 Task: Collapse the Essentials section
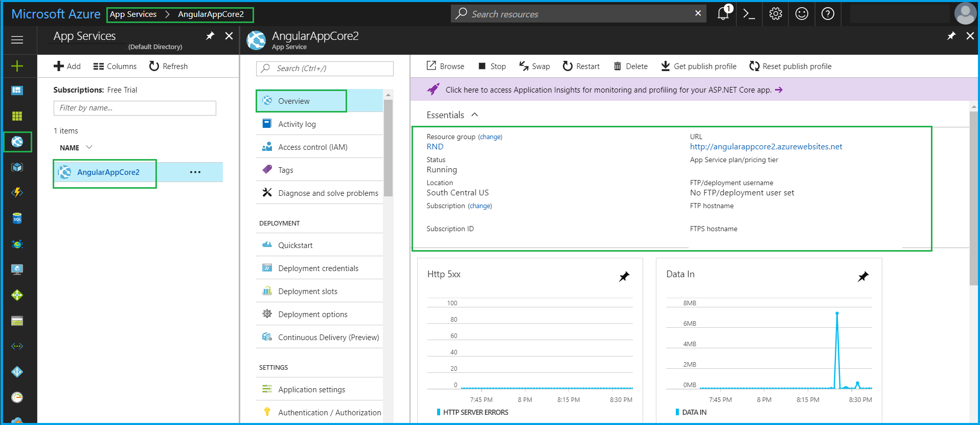pyautogui.click(x=474, y=115)
